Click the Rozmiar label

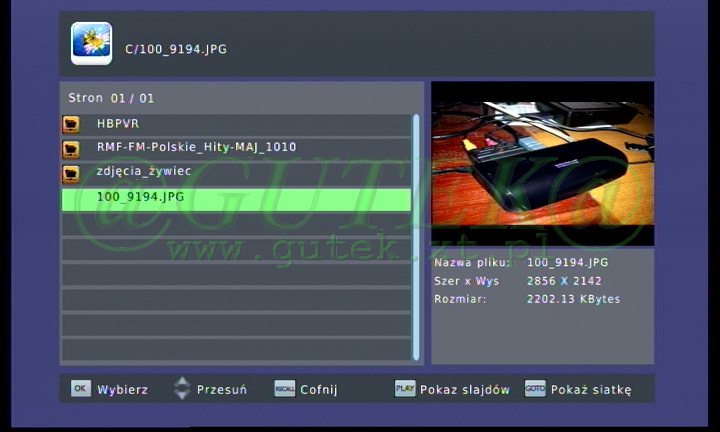(x=460, y=299)
